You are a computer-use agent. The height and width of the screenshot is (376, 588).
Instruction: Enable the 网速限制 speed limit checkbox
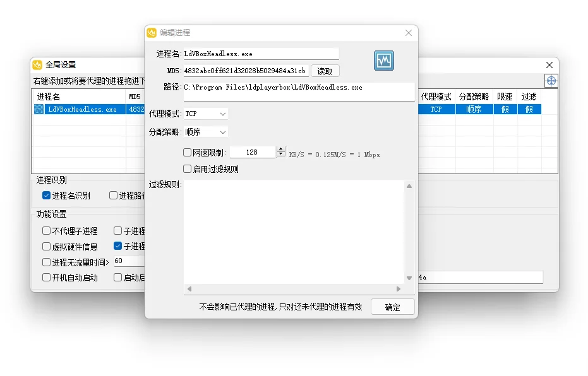point(187,151)
